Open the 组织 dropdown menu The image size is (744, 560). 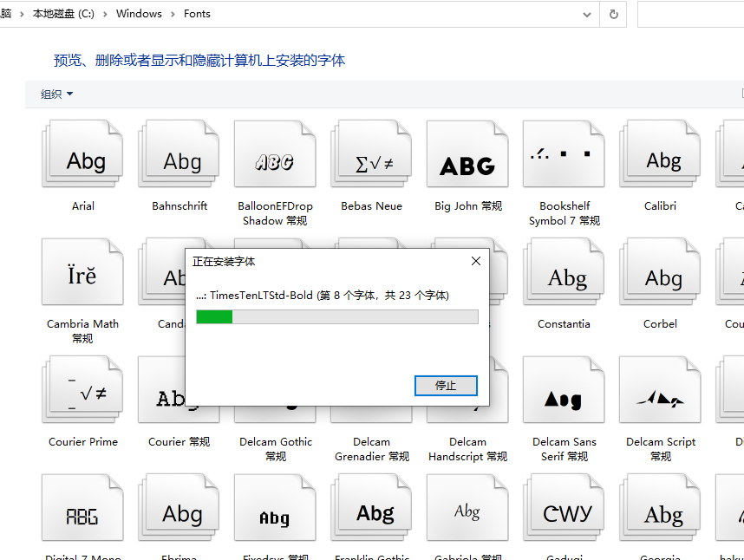point(57,94)
